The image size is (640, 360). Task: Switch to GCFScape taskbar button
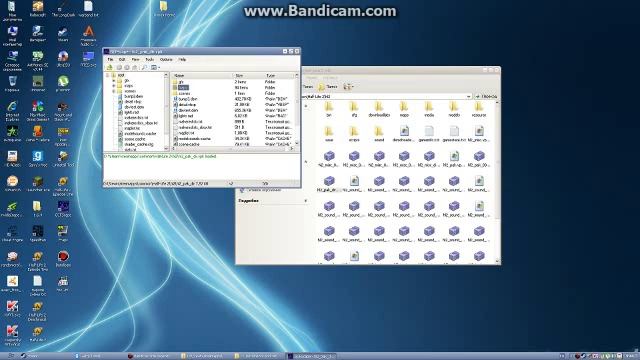tap(311, 356)
